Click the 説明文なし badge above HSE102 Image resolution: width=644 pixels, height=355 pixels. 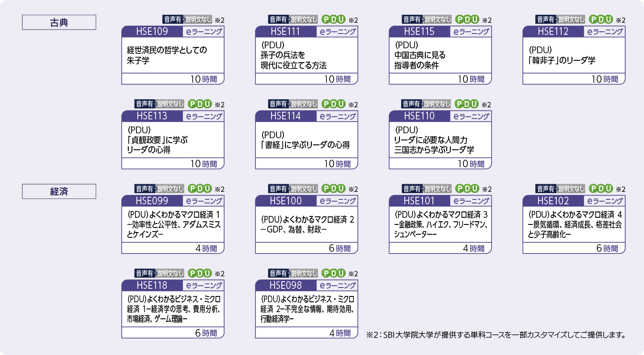[x=571, y=189]
